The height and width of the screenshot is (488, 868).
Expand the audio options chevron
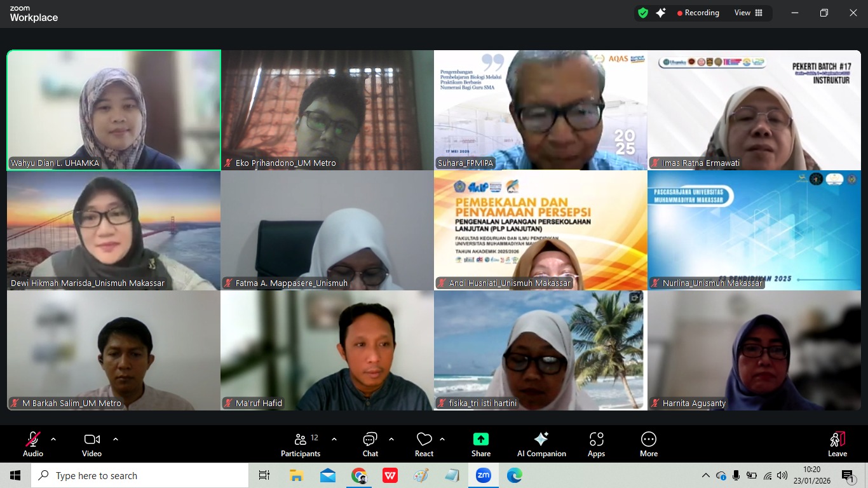point(53,439)
